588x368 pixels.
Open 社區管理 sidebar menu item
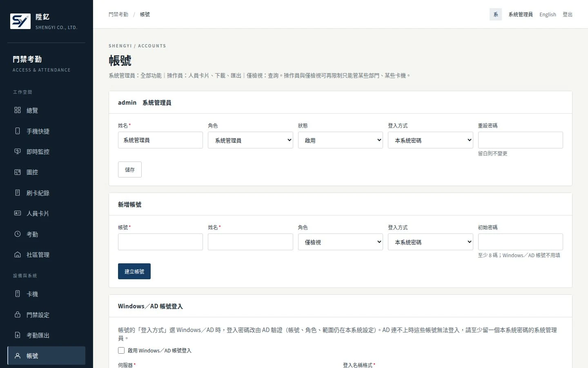(47, 254)
